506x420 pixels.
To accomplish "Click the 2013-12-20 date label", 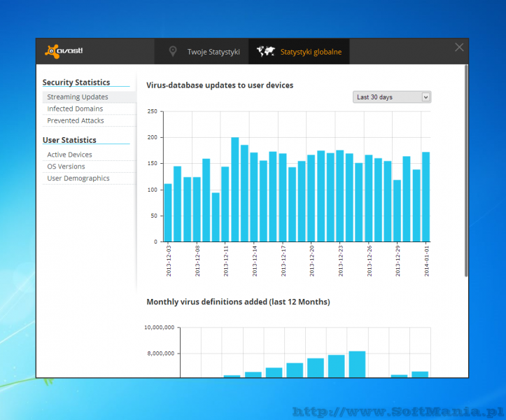I will (311, 260).
